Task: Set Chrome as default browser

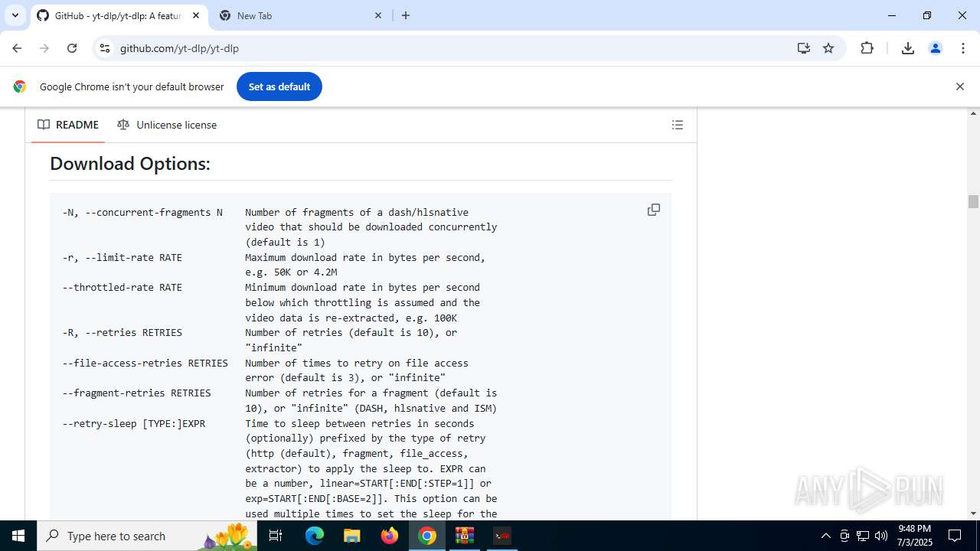Action: 279,86
